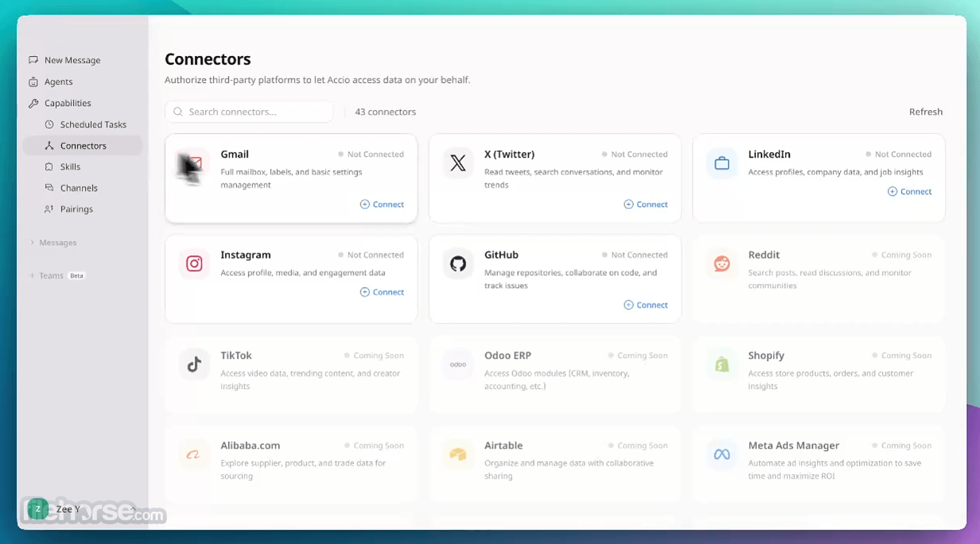This screenshot has height=544, width=980.
Task: Click the GitHub octocat icon
Action: (458, 263)
